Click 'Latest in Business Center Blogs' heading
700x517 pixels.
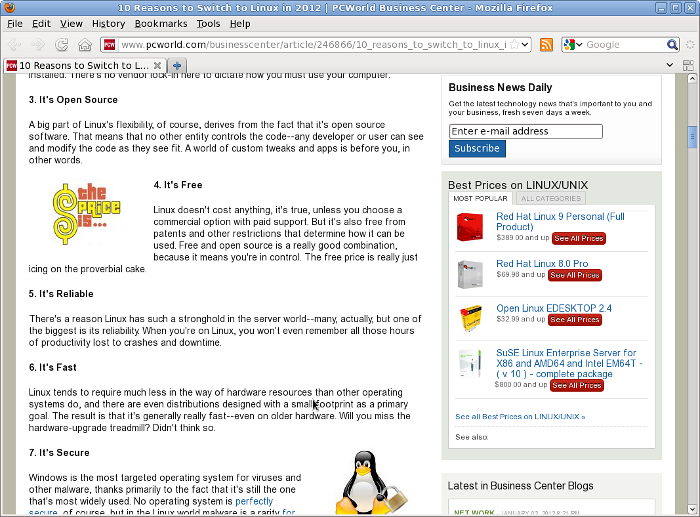(521, 486)
